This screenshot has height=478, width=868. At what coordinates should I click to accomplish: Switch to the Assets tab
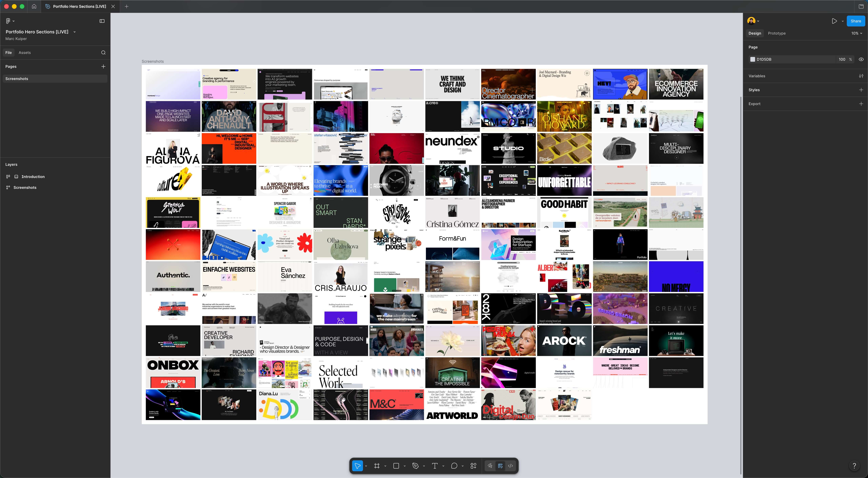click(25, 53)
